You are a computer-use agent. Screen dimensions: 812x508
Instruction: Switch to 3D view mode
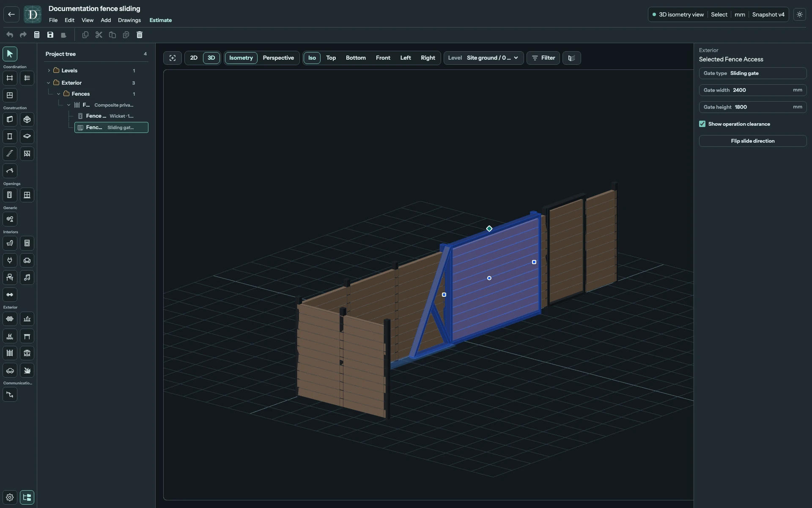(x=211, y=58)
